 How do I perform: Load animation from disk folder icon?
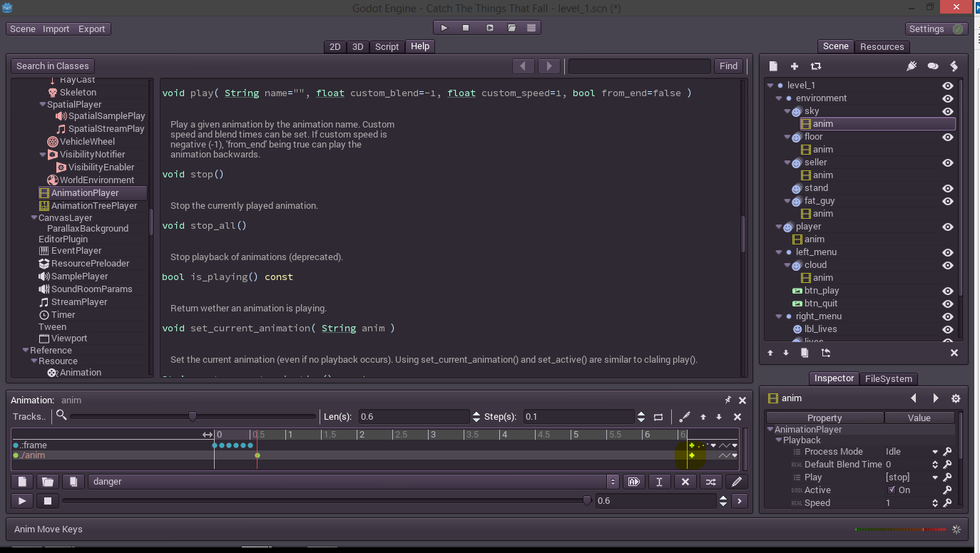(48, 482)
